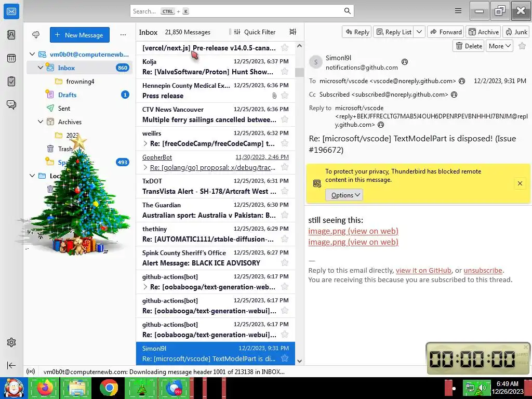Screen dimensions: 532x399
Task: Star The Guardian Australian sport message
Action: pyautogui.click(x=285, y=215)
